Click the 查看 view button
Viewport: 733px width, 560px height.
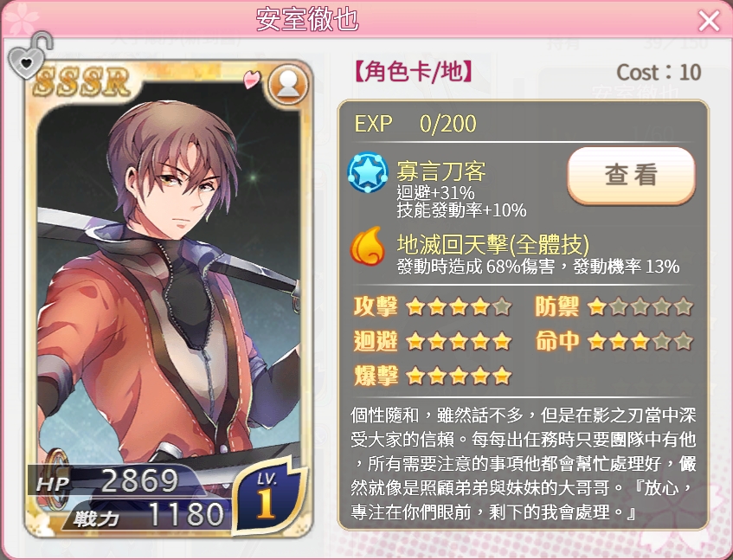(x=631, y=176)
